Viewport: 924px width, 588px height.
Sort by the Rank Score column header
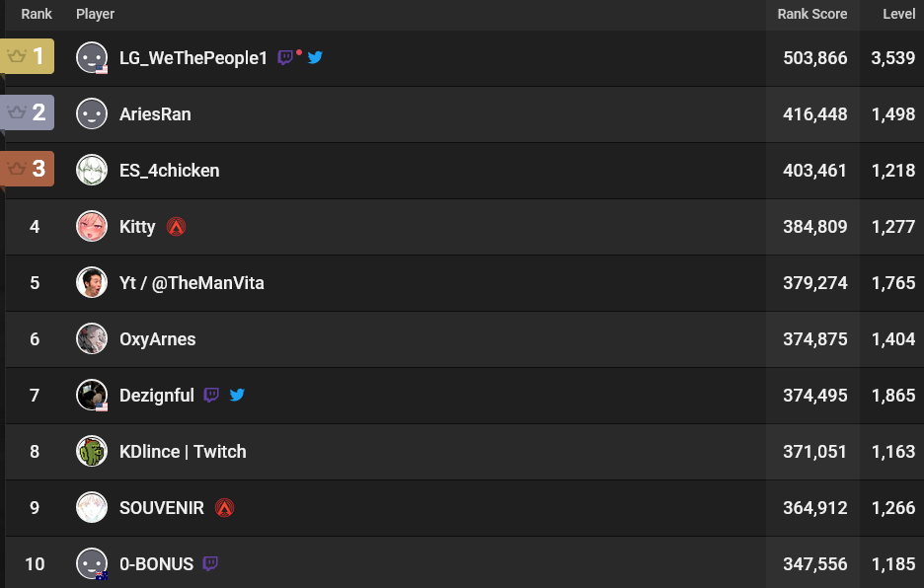[811, 15]
